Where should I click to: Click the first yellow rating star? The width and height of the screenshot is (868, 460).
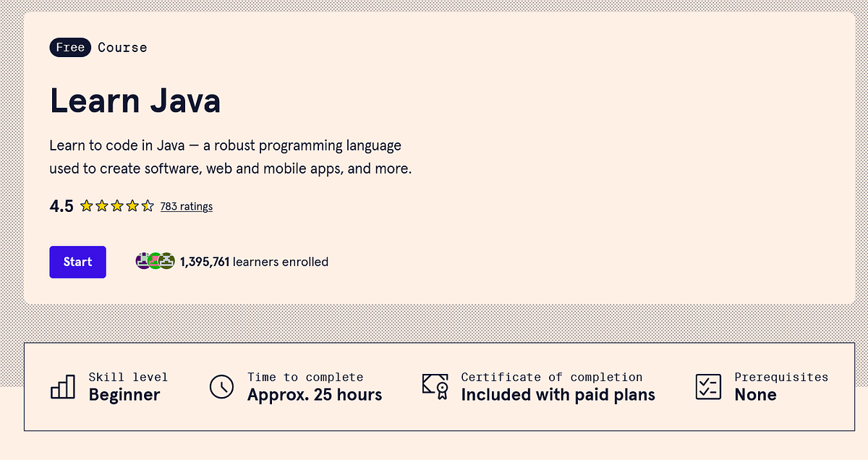pyautogui.click(x=86, y=206)
